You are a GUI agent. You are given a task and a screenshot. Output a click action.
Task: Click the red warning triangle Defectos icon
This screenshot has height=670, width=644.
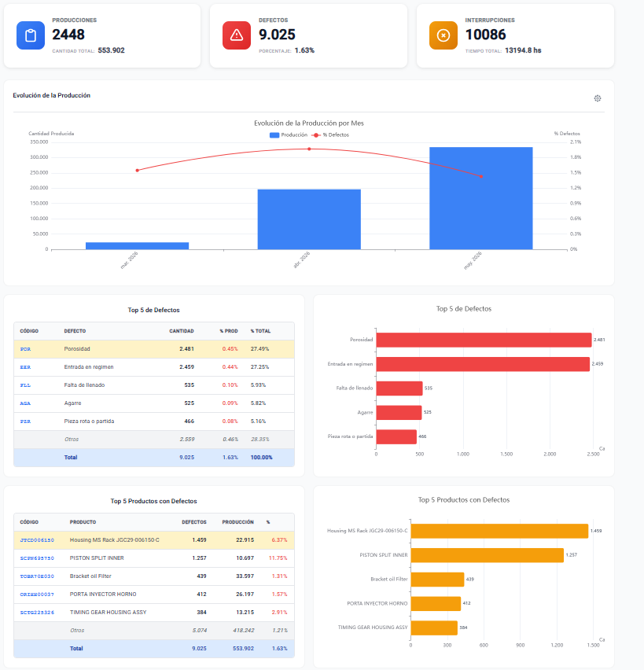pos(237,35)
